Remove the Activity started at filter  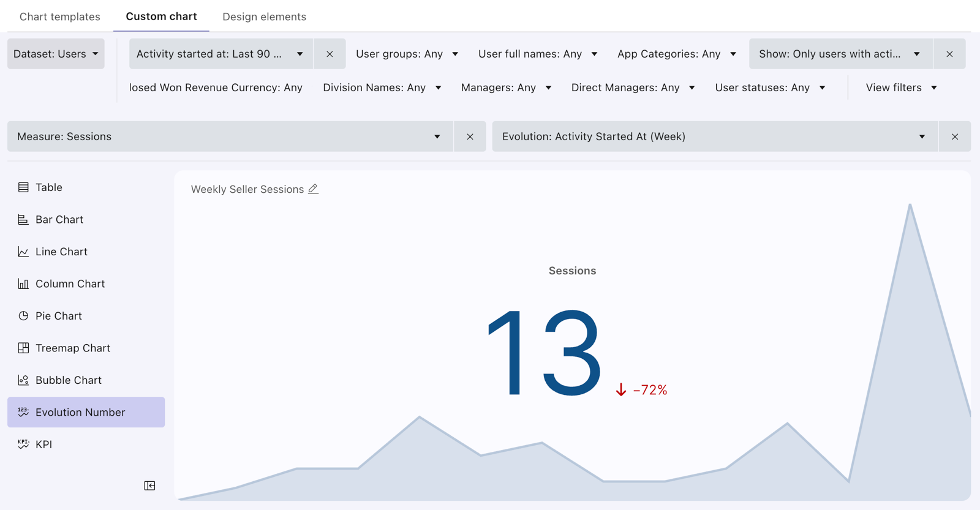(330, 54)
